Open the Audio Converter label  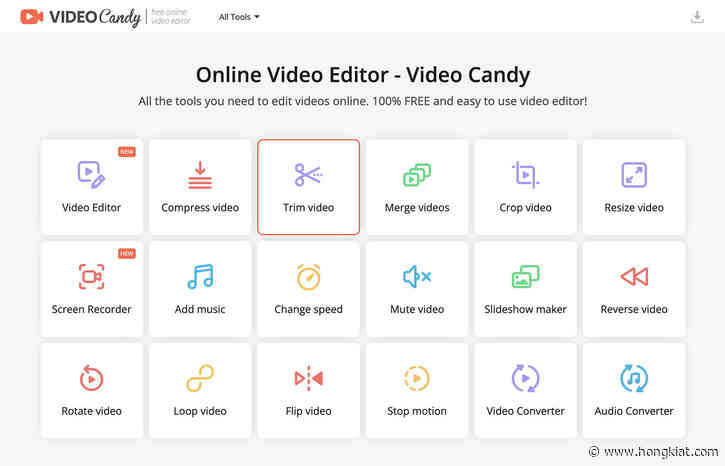click(x=634, y=411)
